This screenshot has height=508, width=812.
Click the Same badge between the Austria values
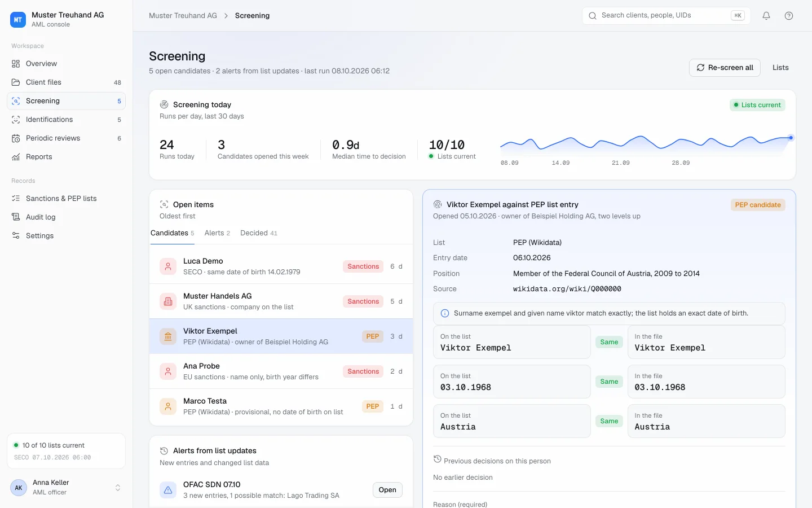[x=609, y=421]
